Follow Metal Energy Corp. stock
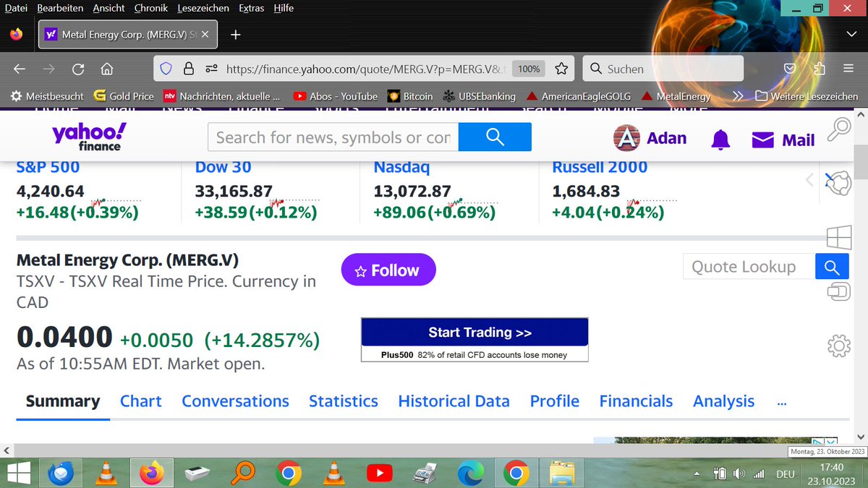The height and width of the screenshot is (488, 868). (x=388, y=270)
